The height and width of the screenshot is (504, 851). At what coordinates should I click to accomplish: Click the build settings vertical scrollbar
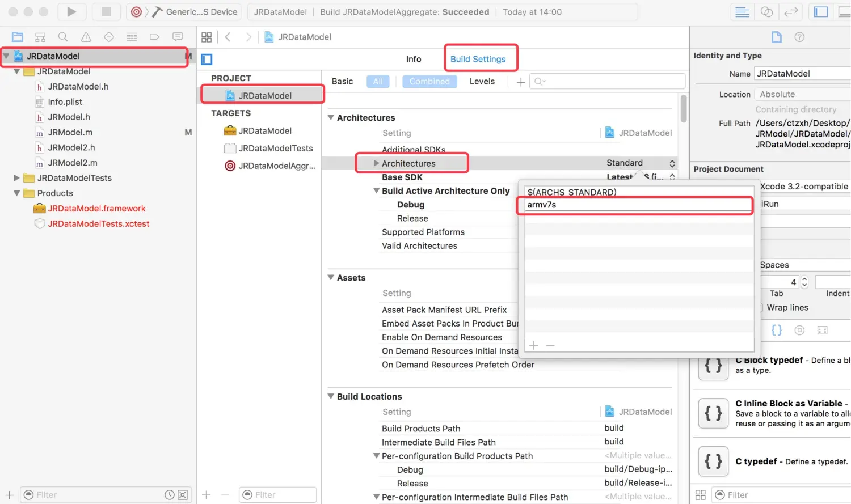tap(684, 108)
